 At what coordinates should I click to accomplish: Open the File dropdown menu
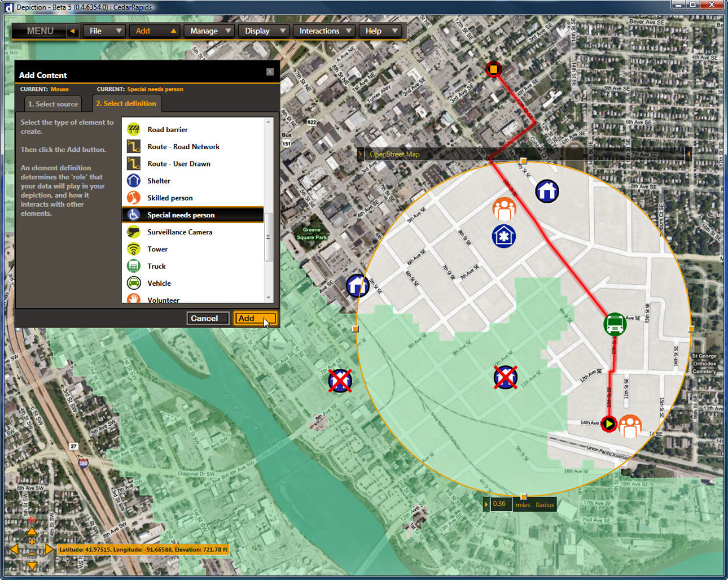click(104, 31)
